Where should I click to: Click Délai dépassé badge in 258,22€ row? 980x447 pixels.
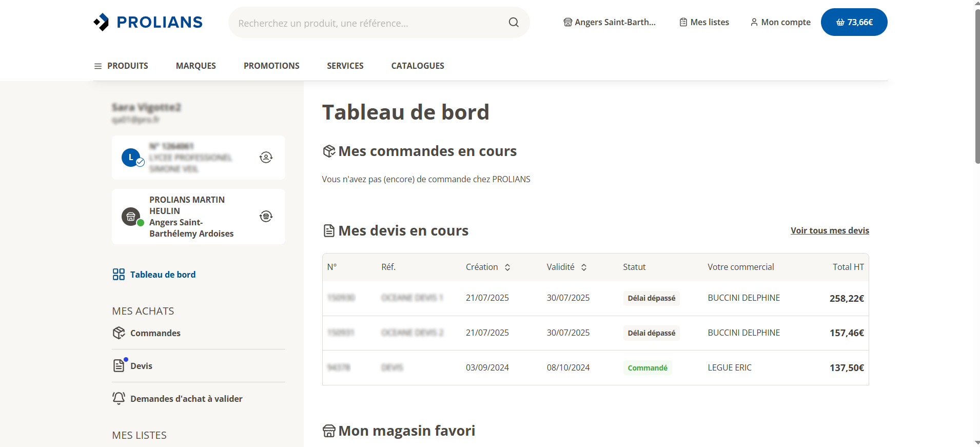click(x=652, y=298)
